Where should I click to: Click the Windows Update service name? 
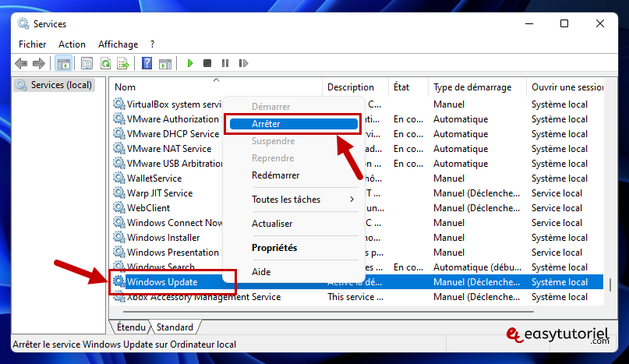162,282
